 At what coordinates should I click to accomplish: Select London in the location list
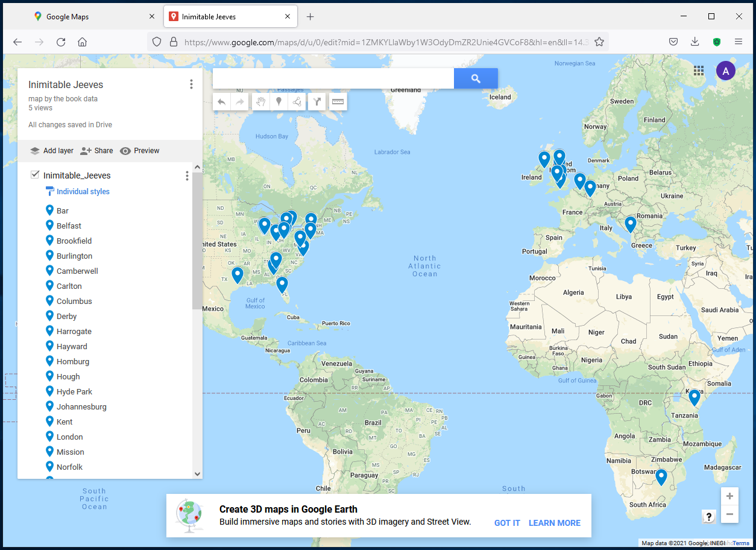pos(70,437)
